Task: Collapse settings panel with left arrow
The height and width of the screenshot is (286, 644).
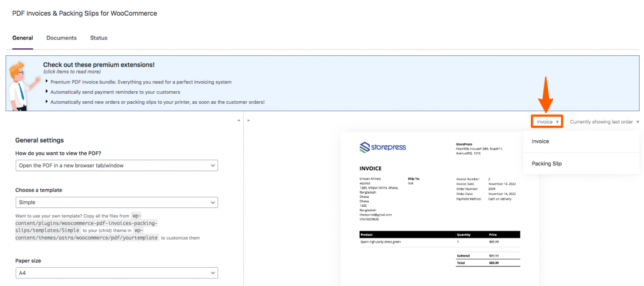Action: click(238, 121)
